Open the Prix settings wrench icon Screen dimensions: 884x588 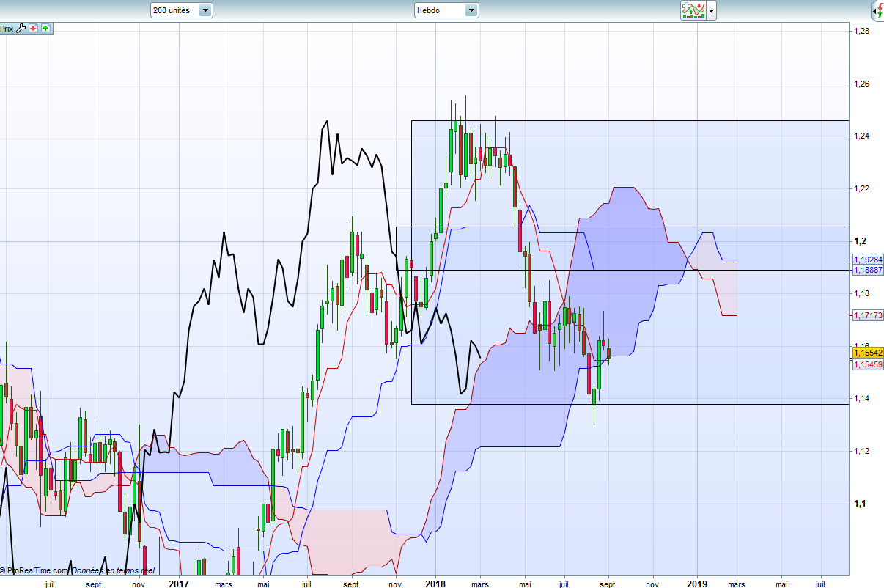coord(21,29)
